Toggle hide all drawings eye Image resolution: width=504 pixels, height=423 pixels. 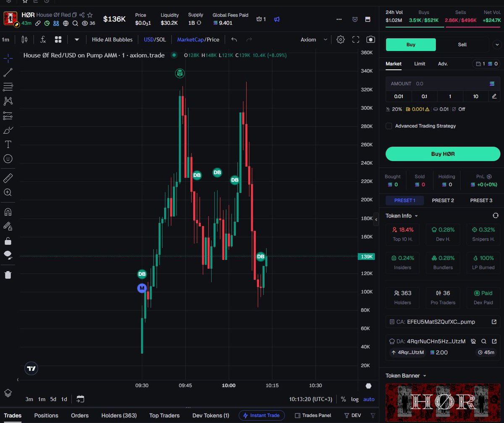(x=8, y=255)
